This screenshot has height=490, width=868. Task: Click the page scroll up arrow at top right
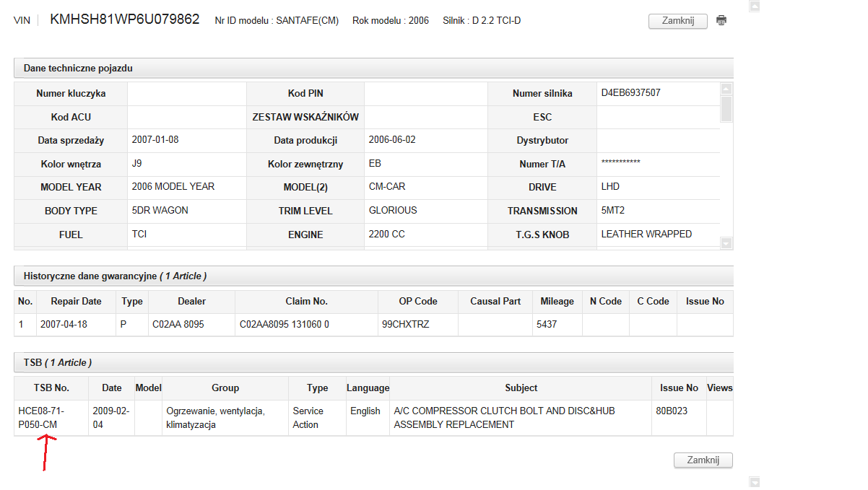coord(755,6)
